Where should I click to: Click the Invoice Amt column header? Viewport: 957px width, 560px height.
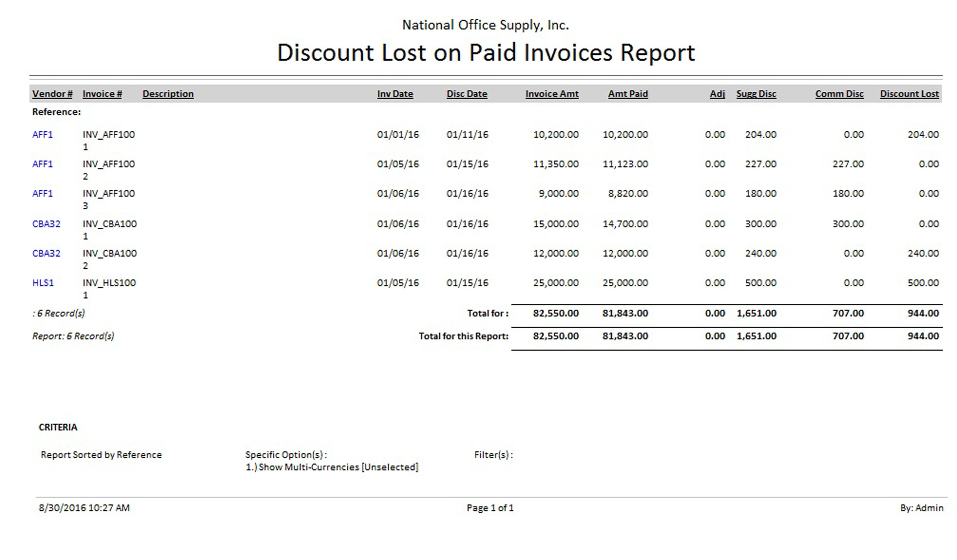pyautogui.click(x=552, y=94)
